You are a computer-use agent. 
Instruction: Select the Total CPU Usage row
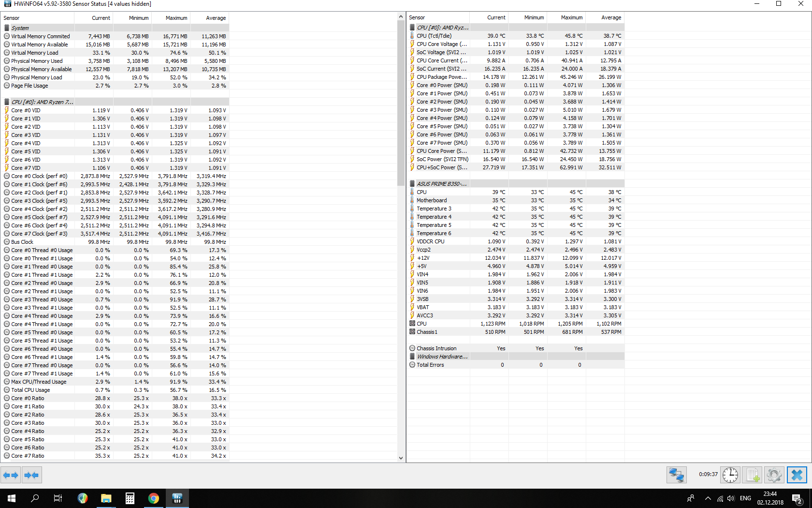[115, 390]
